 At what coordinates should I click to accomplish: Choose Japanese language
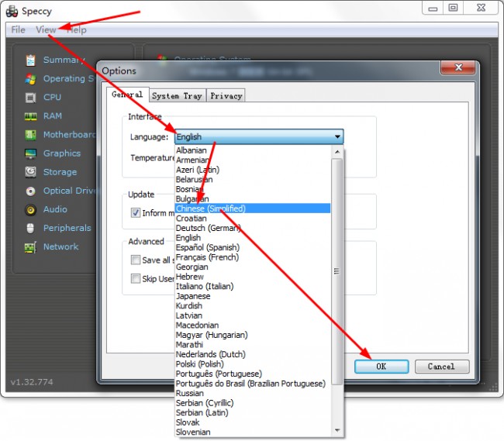point(253,296)
